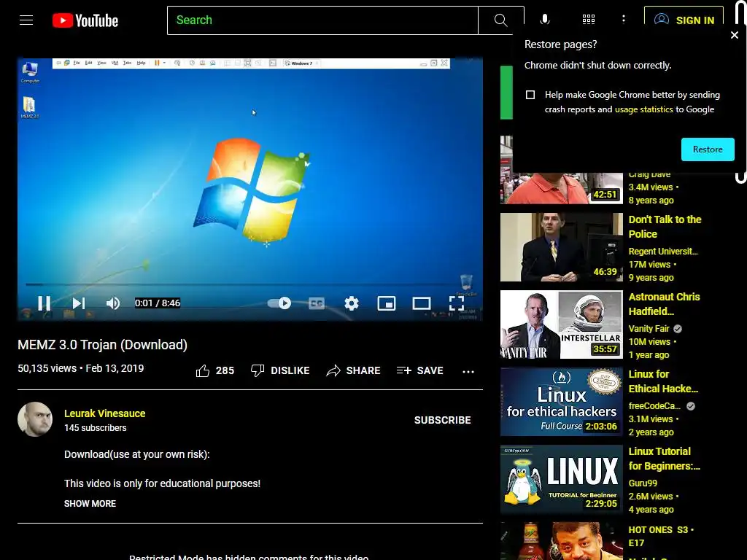
Task: Dislike the MEMZ video
Action: pyautogui.click(x=280, y=370)
